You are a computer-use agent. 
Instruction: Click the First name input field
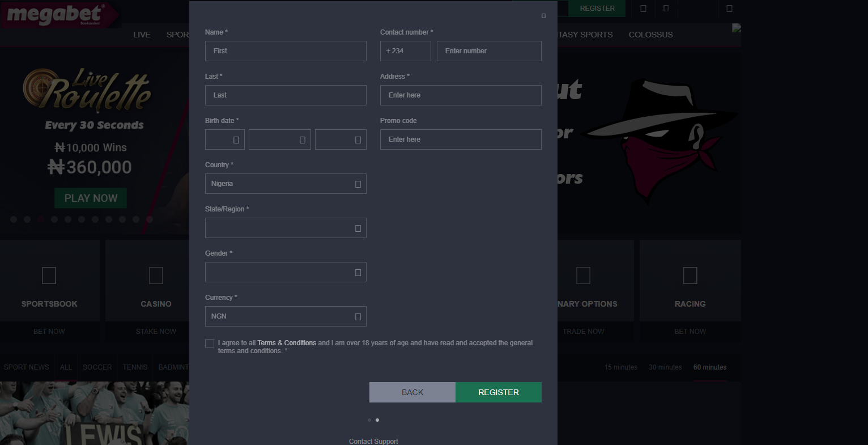pos(286,50)
